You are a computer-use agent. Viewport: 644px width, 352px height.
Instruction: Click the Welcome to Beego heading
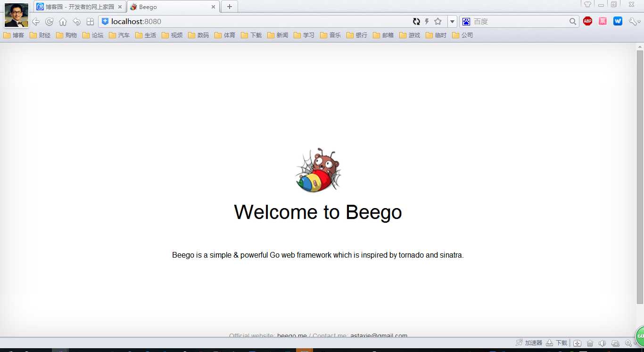(318, 212)
